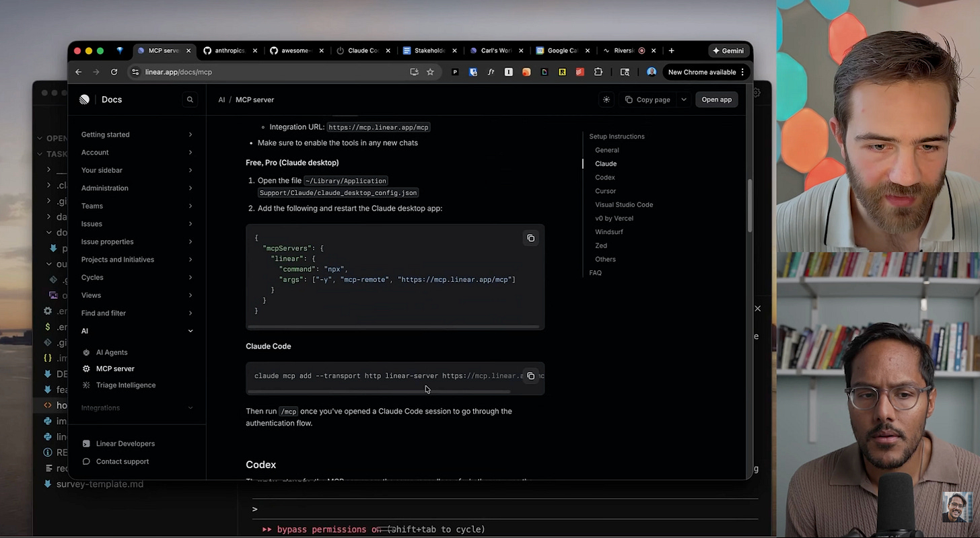
Task: Jump to Codex in table of contents
Action: click(605, 178)
